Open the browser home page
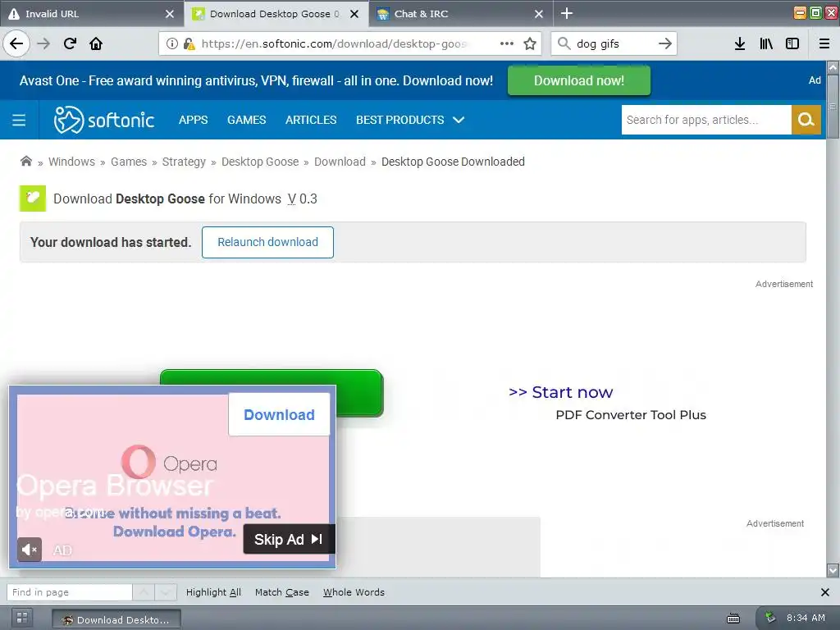The image size is (840, 630). (96, 43)
